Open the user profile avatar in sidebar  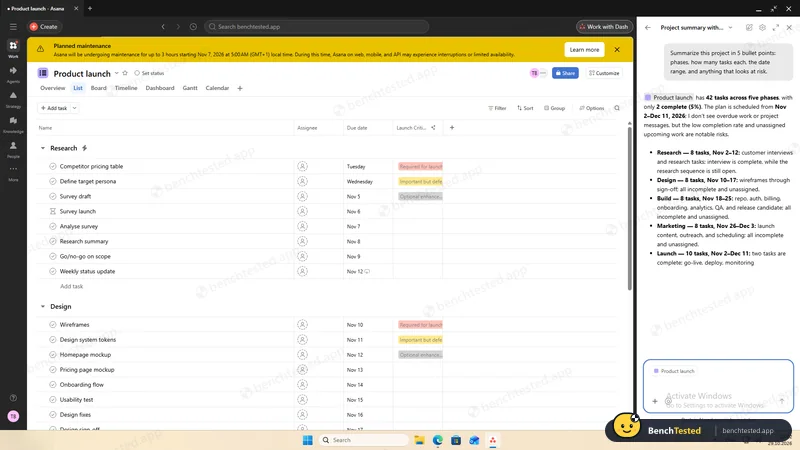[x=13, y=416]
